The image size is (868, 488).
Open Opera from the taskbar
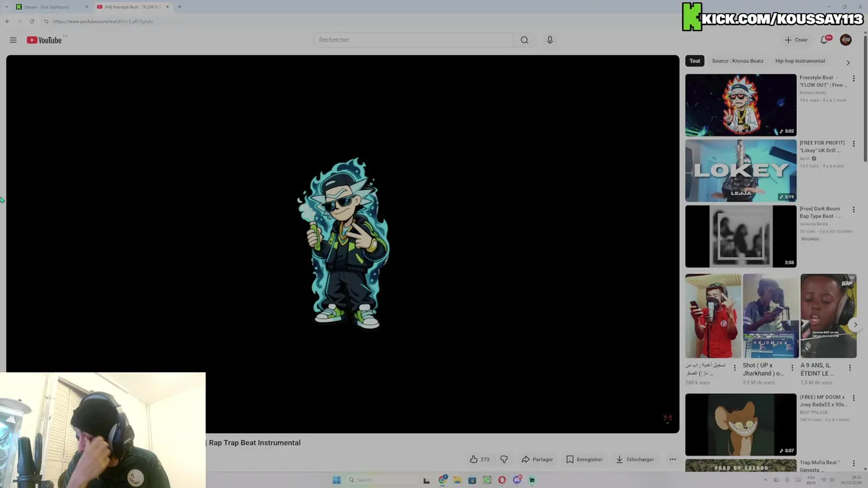point(502,480)
